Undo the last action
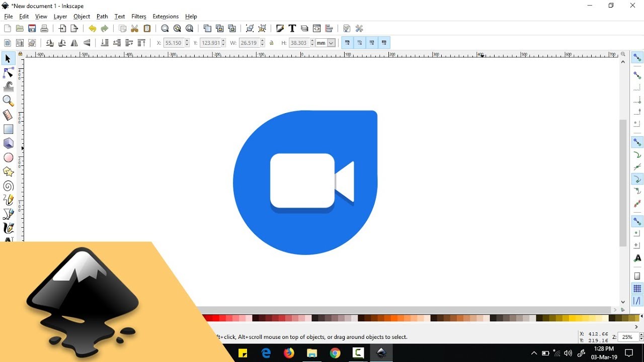The height and width of the screenshot is (362, 644). coord(92,29)
